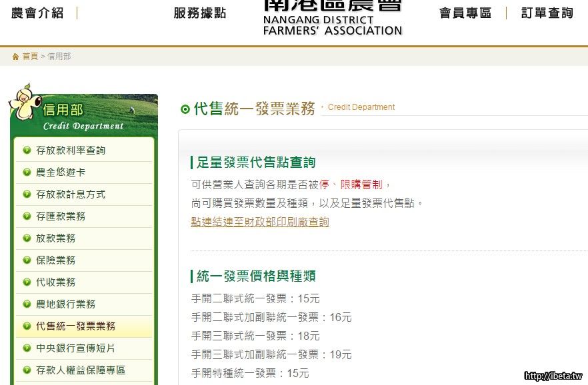Open 存款人權益保障專區 in the sidebar
This screenshot has width=588, height=385.
click(x=81, y=370)
